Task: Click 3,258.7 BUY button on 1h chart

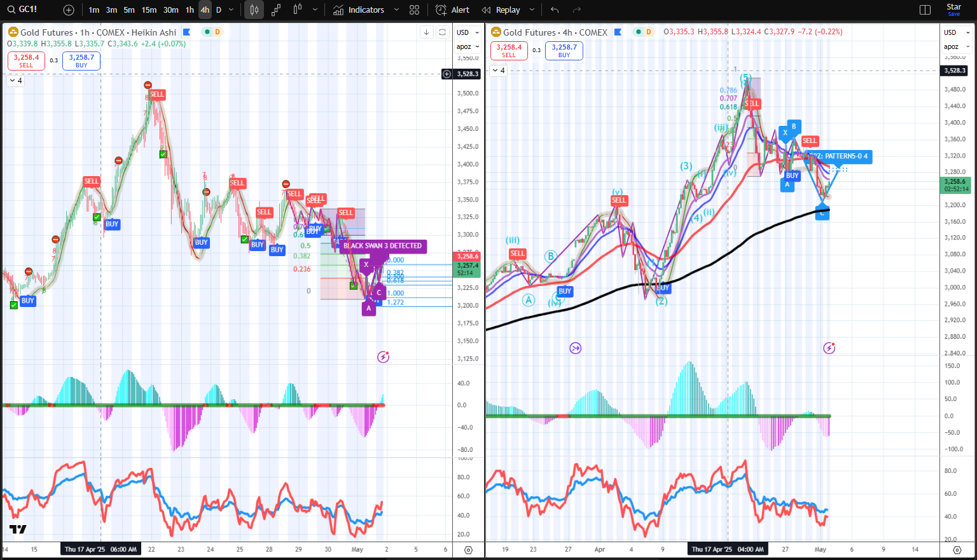Action: pyautogui.click(x=81, y=60)
